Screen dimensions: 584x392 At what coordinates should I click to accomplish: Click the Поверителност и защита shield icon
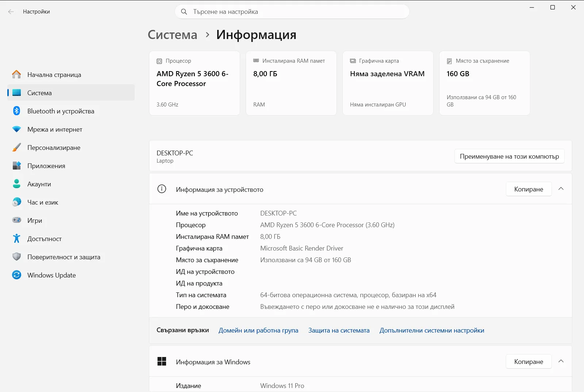16,257
